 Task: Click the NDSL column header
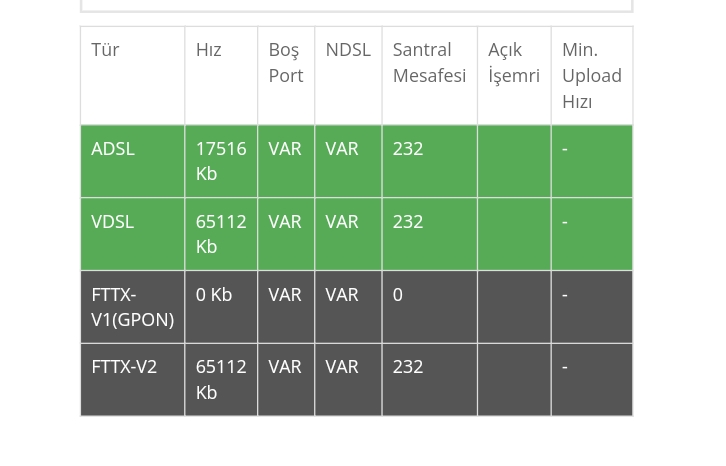coord(347,50)
